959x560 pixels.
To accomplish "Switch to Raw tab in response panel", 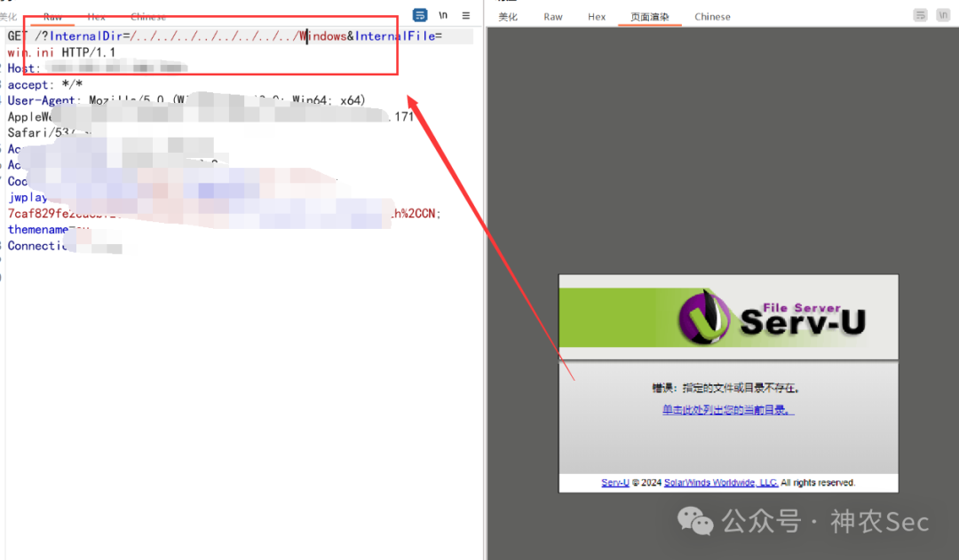I will 553,17.
